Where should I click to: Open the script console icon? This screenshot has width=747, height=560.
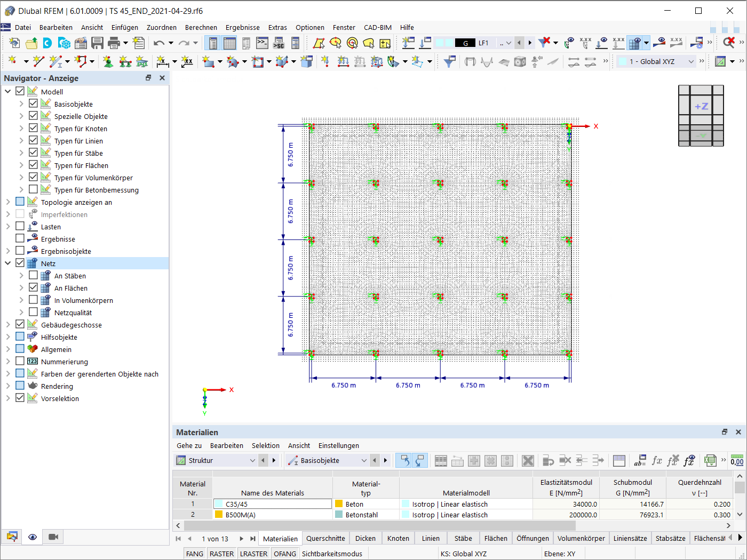[x=262, y=43]
